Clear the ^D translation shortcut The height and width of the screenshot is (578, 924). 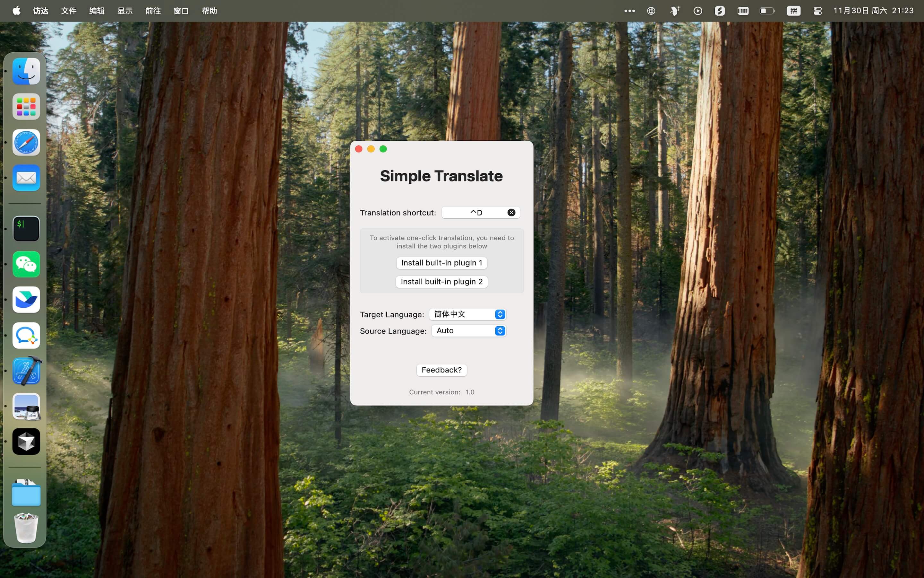(511, 213)
